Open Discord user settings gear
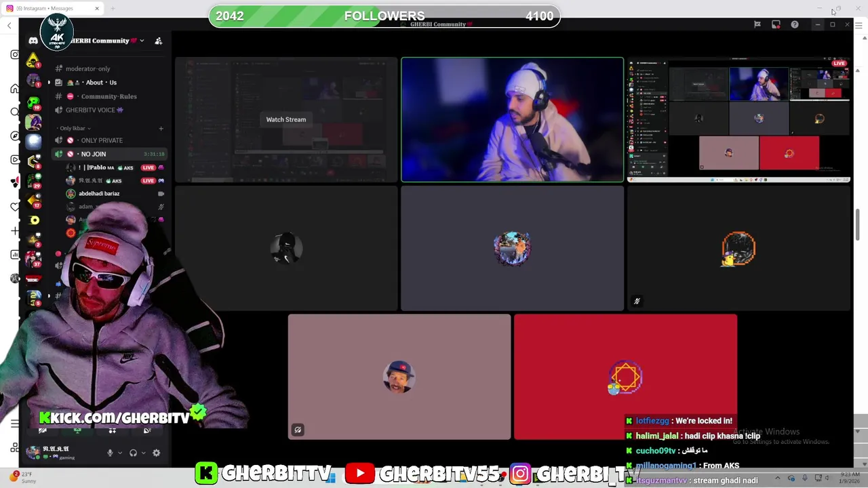Screen dimensions: 868x488 click(156, 453)
